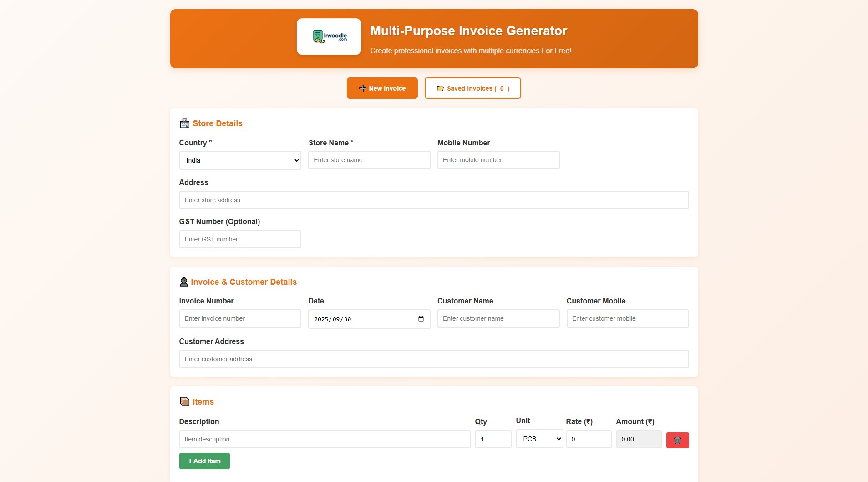Screen dimensions: 868x482
Task: Select the store Address text field
Action: click(433, 200)
